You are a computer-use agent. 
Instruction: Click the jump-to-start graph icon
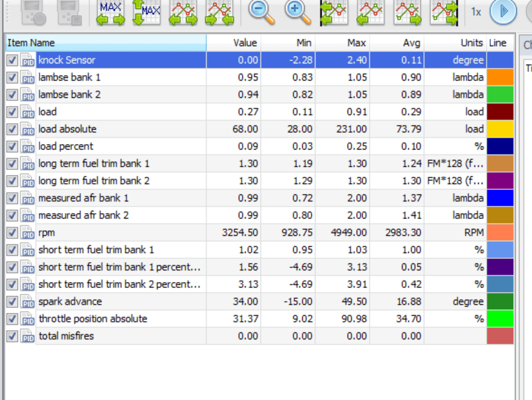pyautogui.click(x=334, y=13)
